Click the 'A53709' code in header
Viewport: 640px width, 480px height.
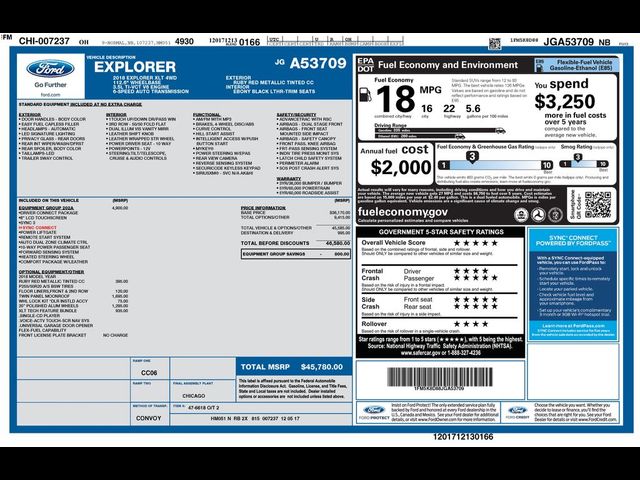click(318, 63)
